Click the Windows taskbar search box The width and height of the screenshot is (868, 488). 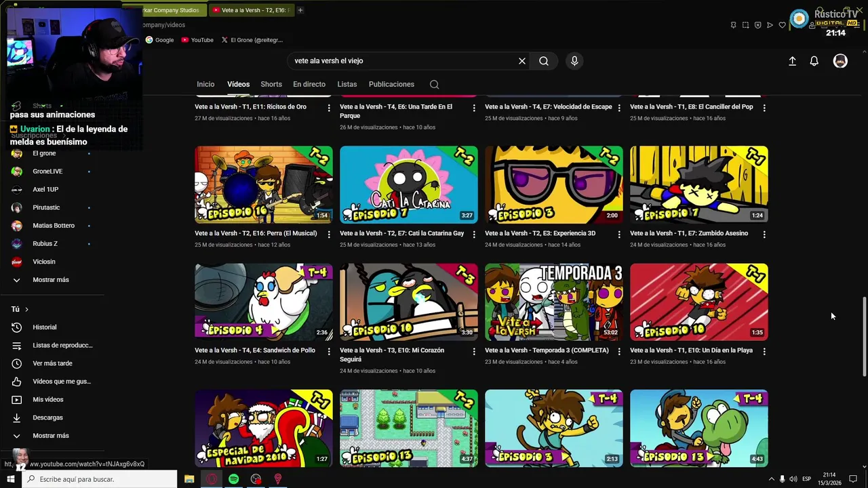[100, 479]
